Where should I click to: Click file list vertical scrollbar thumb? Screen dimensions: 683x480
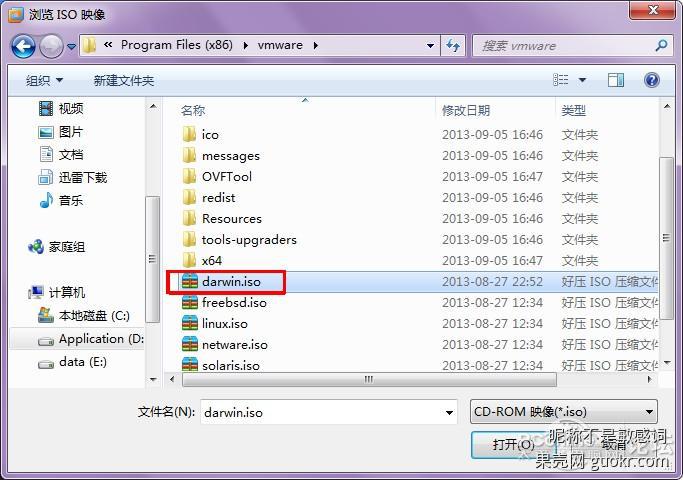click(x=666, y=238)
